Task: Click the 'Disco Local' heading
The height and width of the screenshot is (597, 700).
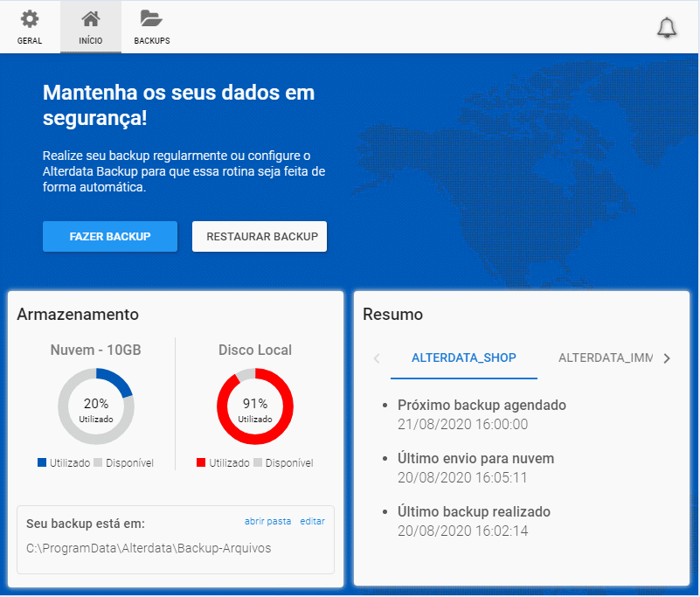Action: pyautogui.click(x=255, y=350)
